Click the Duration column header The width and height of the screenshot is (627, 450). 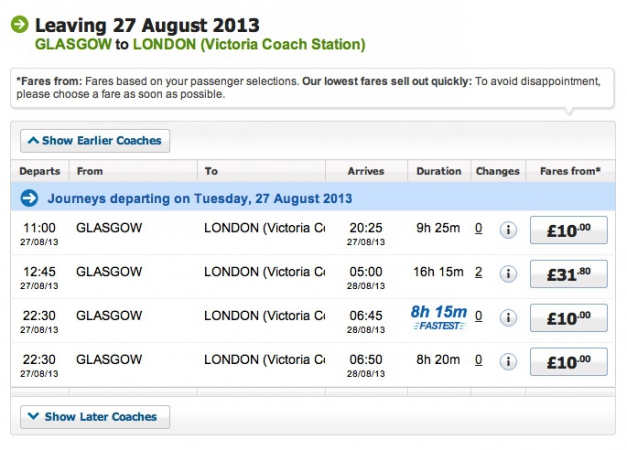click(439, 171)
